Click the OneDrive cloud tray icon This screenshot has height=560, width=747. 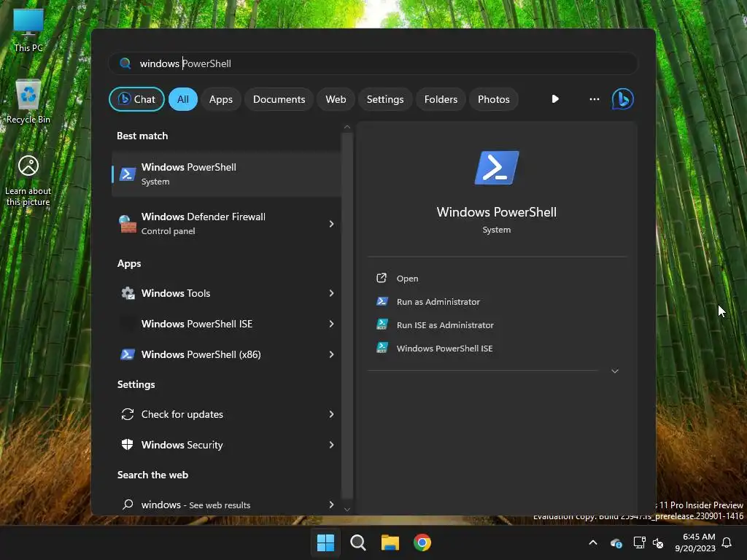(616, 542)
